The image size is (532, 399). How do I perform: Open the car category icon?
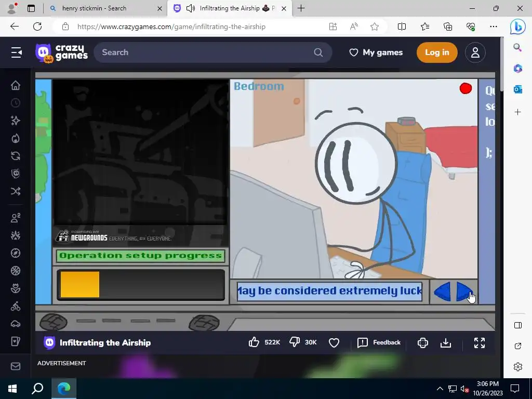pyautogui.click(x=15, y=324)
